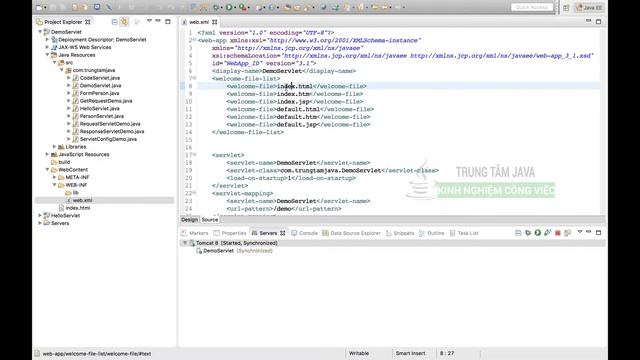
Task: Expand the META-INF folder
Action: click(55, 177)
